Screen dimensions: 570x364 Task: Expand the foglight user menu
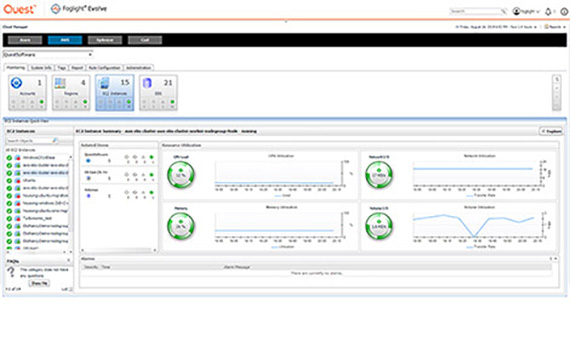(526, 12)
